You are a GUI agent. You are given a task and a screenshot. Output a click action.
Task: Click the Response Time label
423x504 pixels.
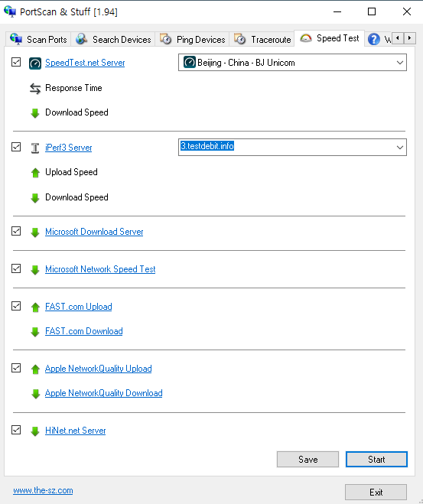coord(73,88)
